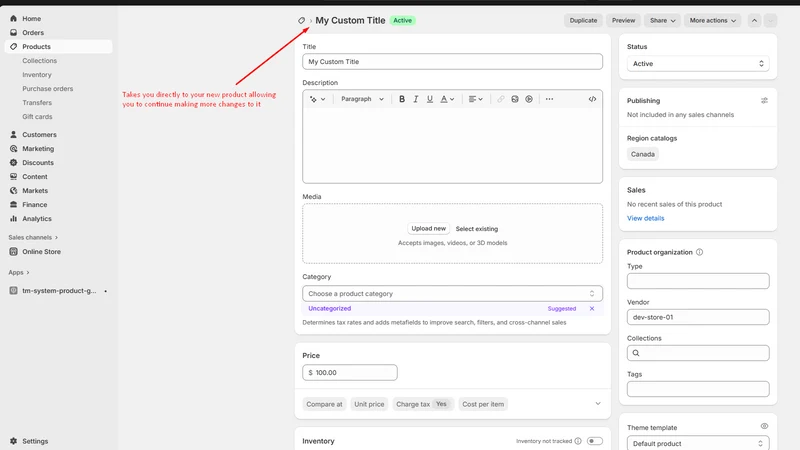Click the Collections search field
Viewport: 800px width, 450px height.
tap(698, 353)
